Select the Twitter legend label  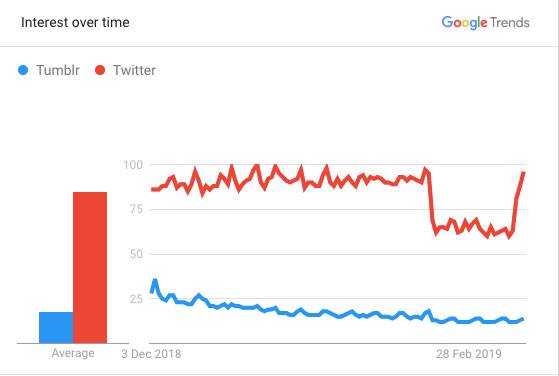click(x=134, y=70)
